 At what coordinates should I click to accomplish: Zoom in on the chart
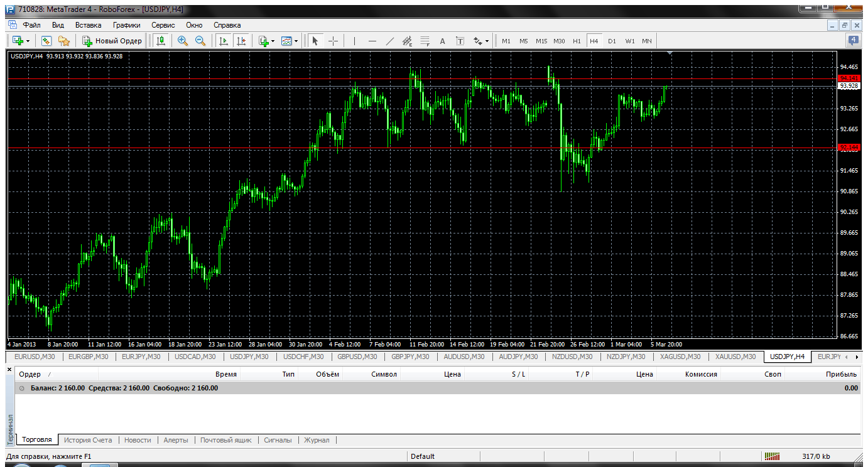[183, 41]
